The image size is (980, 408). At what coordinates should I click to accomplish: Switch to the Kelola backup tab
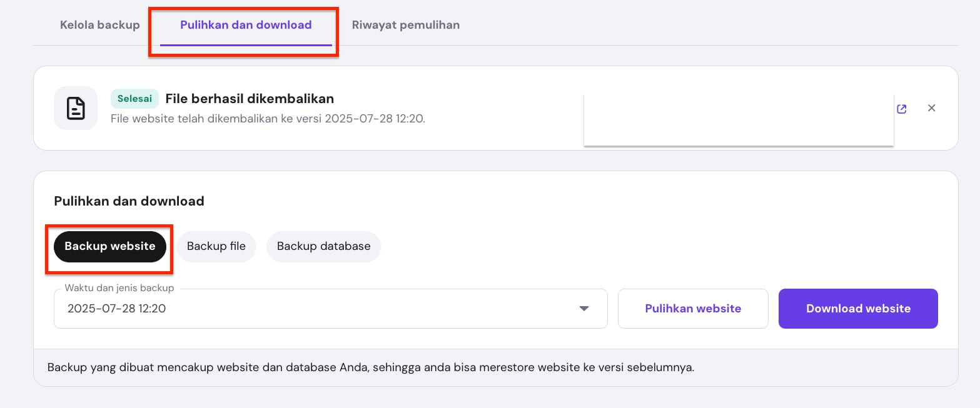coord(99,25)
